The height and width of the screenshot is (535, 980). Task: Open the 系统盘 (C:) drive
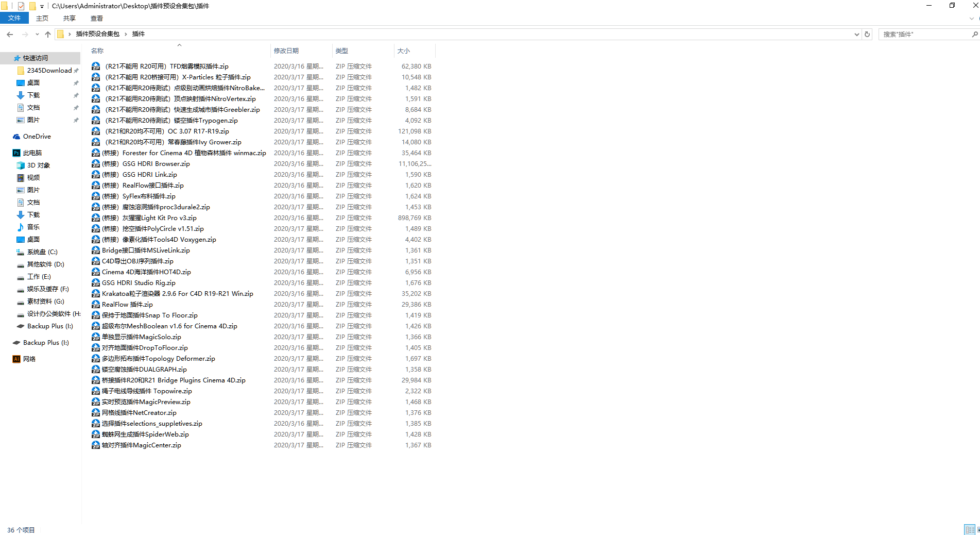click(42, 252)
